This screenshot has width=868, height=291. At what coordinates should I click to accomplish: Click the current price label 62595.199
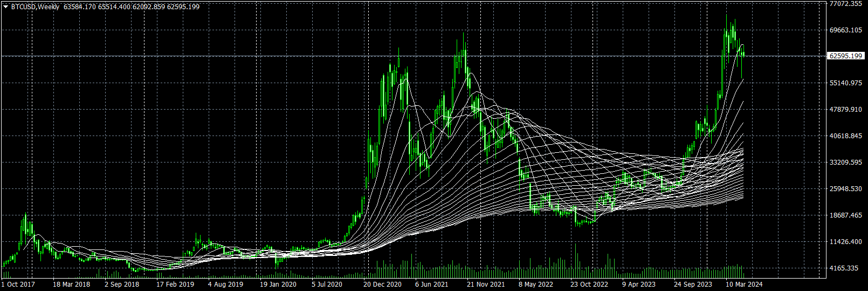845,56
